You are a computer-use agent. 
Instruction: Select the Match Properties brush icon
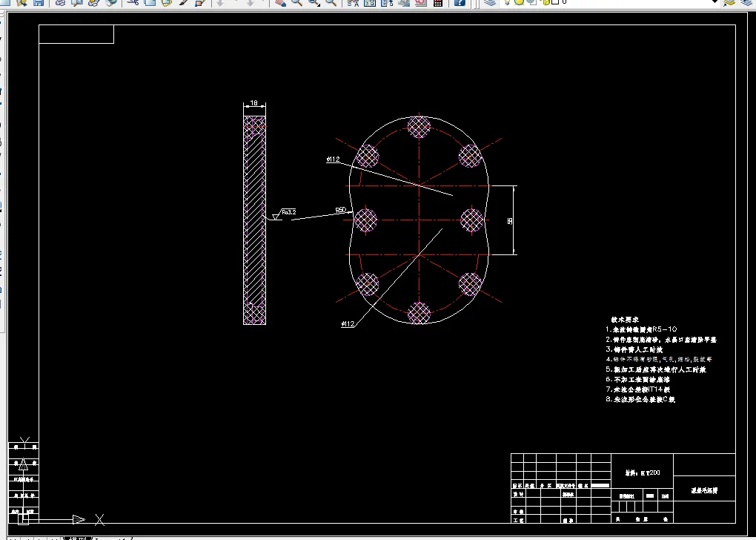click(183, 3)
